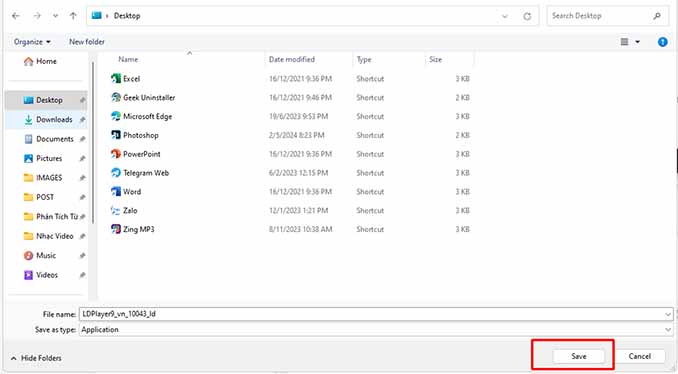Open the Help icon

[662, 42]
